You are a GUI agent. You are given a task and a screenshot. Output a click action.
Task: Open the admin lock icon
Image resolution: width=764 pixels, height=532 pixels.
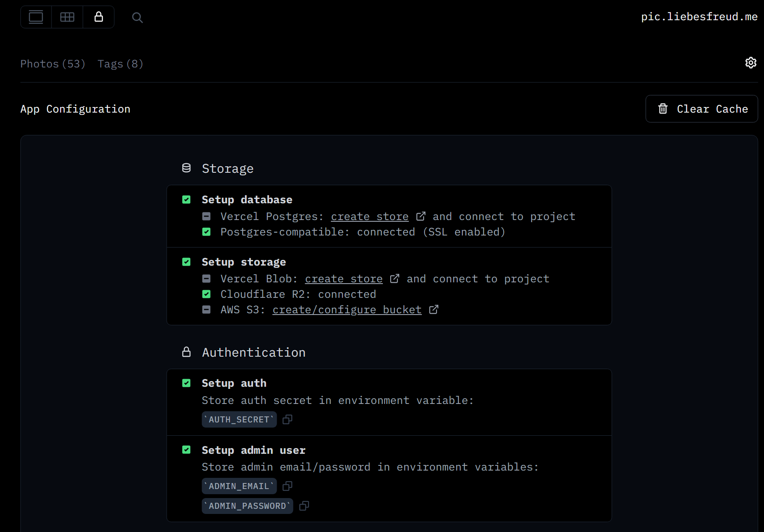point(99,17)
